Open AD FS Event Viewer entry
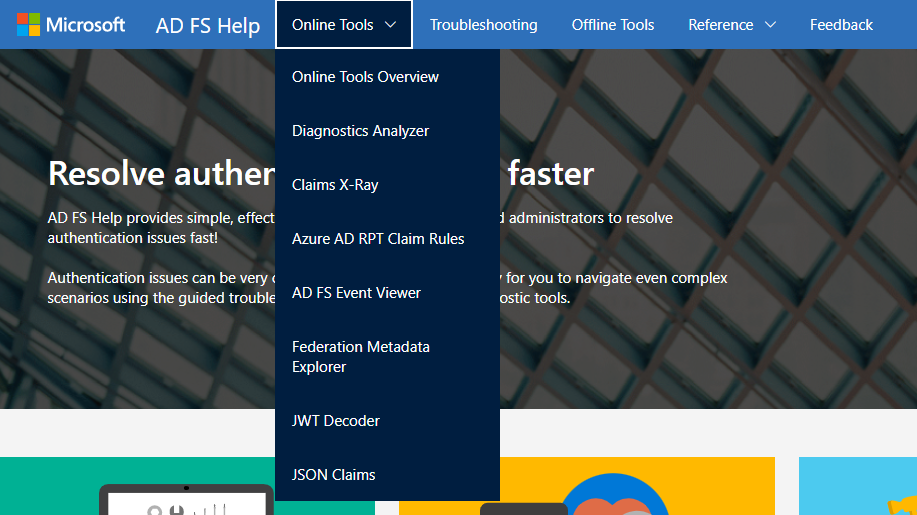917x515 pixels. (356, 293)
